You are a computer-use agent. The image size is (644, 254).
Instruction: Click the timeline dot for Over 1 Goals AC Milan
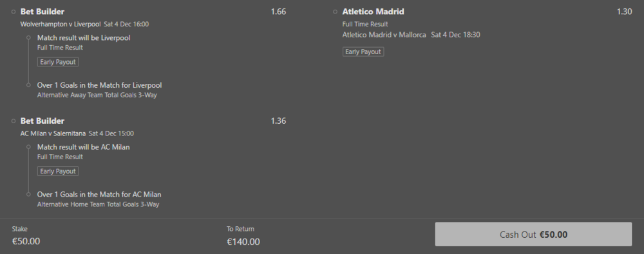pos(28,195)
